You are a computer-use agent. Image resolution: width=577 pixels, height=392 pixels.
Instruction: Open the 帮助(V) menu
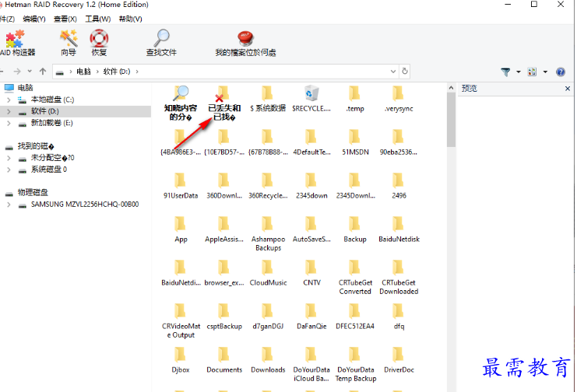click(x=130, y=19)
